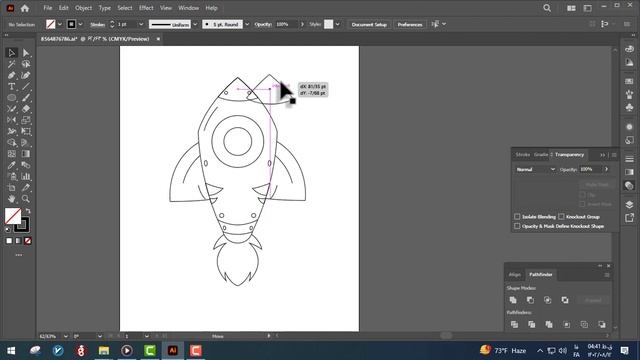Open the Effect menu

click(146, 8)
